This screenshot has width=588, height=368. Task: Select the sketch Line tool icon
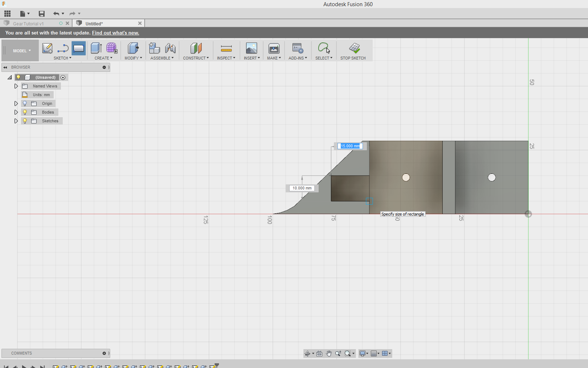63,48
